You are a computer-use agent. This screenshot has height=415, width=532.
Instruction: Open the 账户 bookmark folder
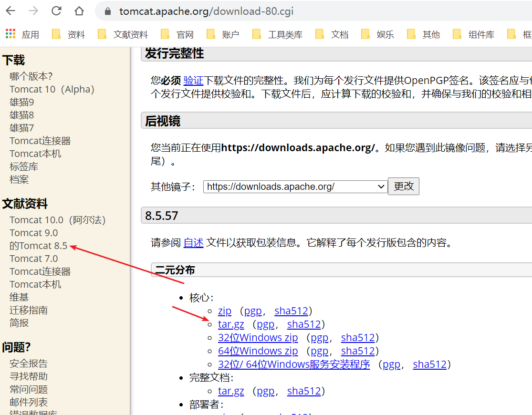(223, 34)
